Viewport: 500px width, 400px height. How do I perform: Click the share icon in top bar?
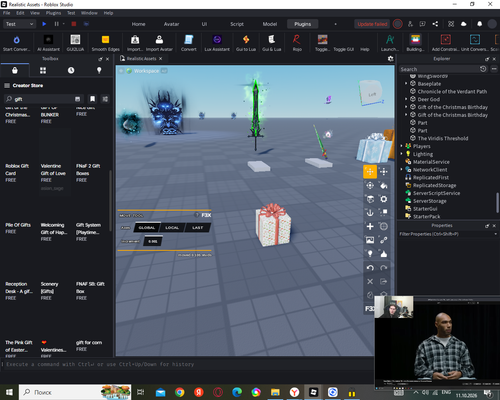tap(435, 24)
